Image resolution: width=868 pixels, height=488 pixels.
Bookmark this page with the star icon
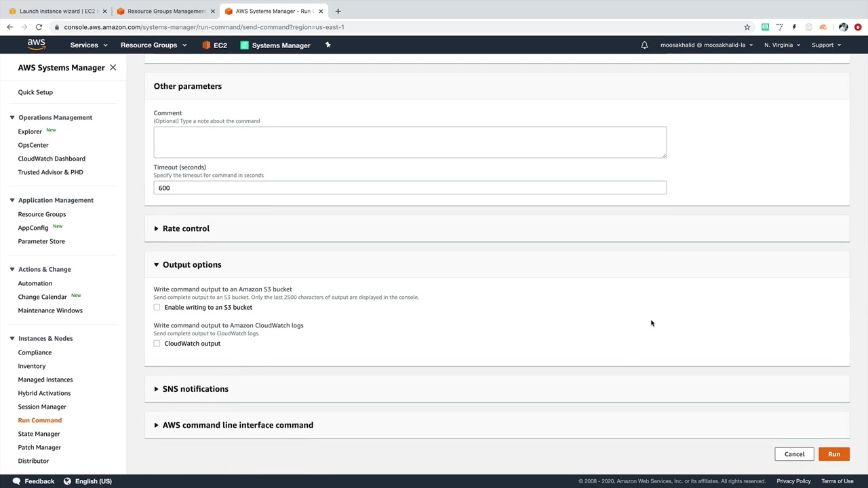tap(747, 27)
